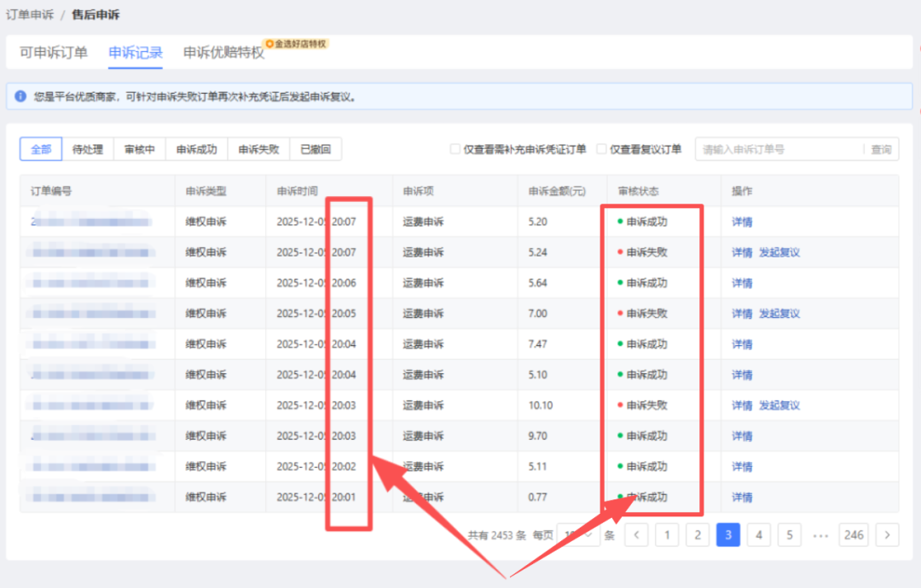This screenshot has height=588, width=921.
Task: Select the 已撤回 filter
Action: point(316,148)
